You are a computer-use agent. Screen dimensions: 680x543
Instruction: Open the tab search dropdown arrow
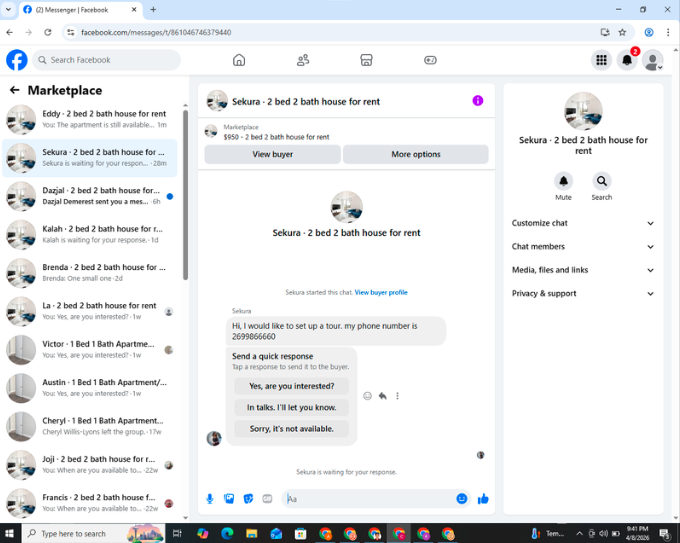(8, 10)
